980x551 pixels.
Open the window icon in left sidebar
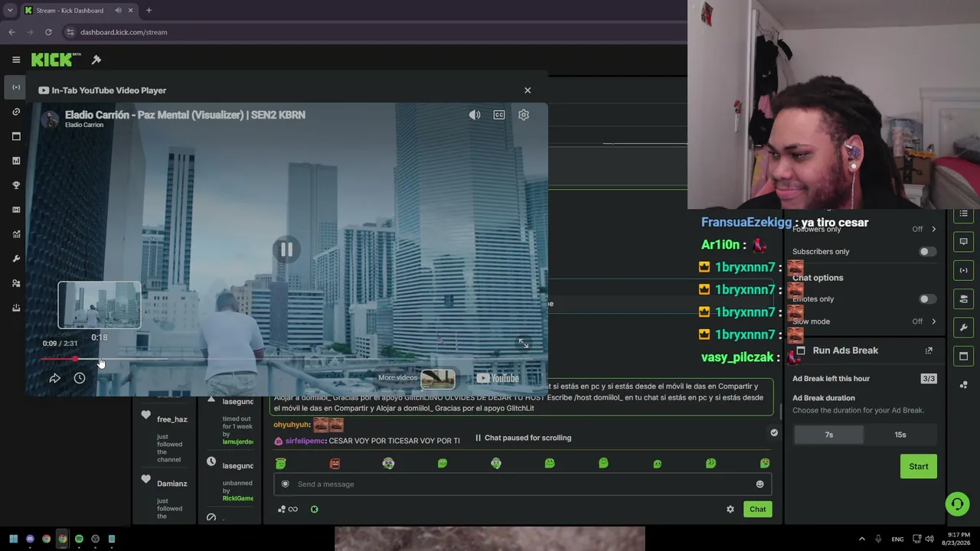(16, 136)
